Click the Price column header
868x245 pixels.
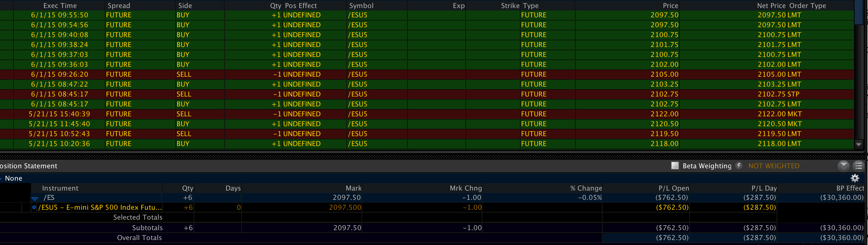tap(670, 5)
